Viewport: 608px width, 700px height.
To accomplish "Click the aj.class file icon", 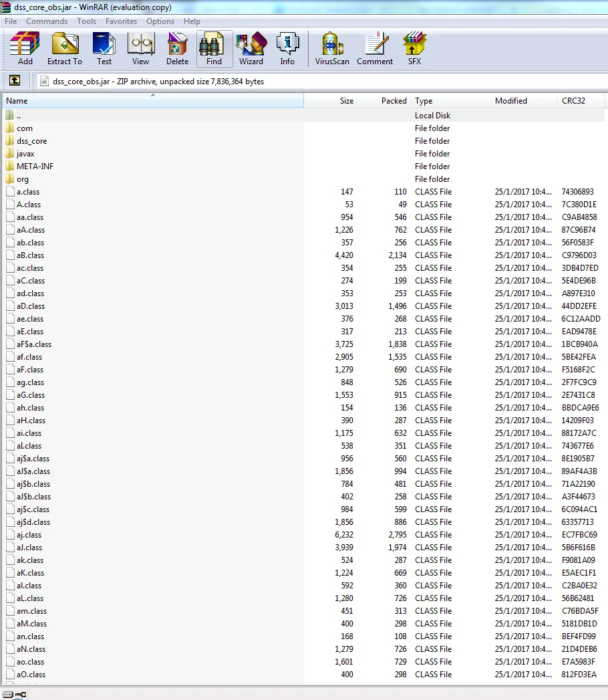I will point(10,534).
